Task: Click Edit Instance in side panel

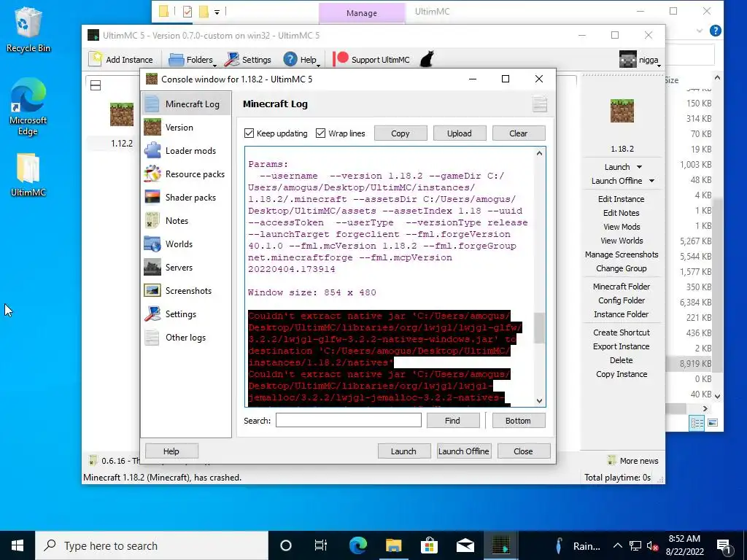Action: click(622, 199)
